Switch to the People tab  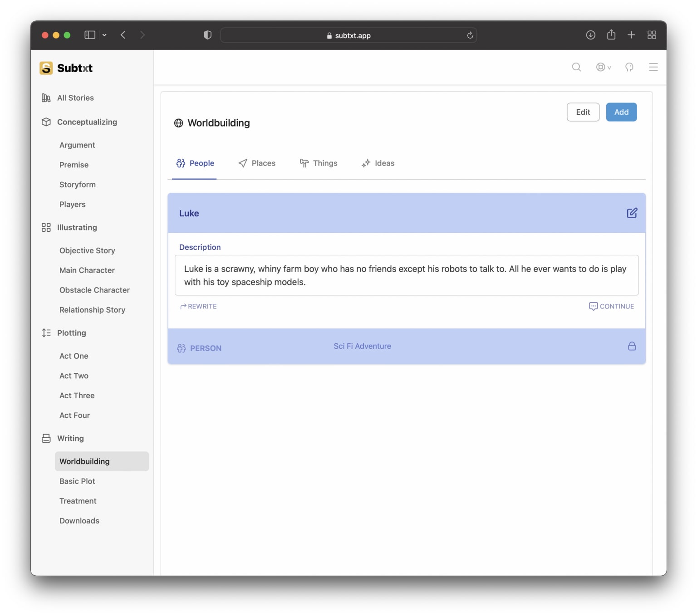click(195, 163)
